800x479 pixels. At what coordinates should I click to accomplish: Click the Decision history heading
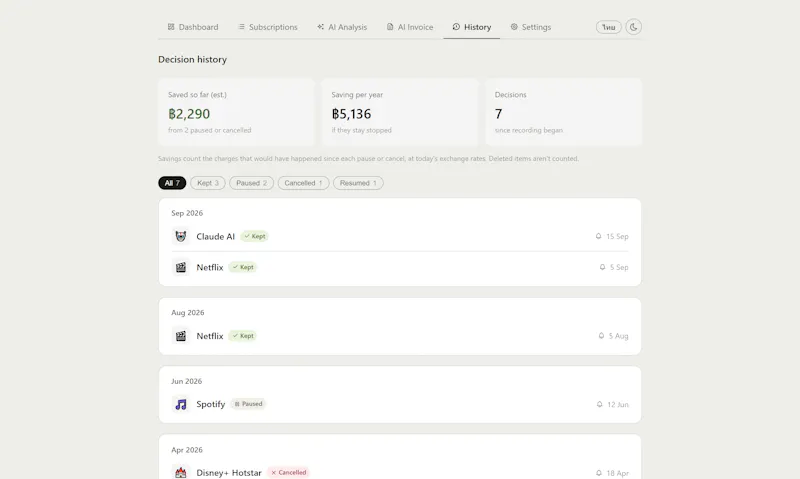coord(192,60)
